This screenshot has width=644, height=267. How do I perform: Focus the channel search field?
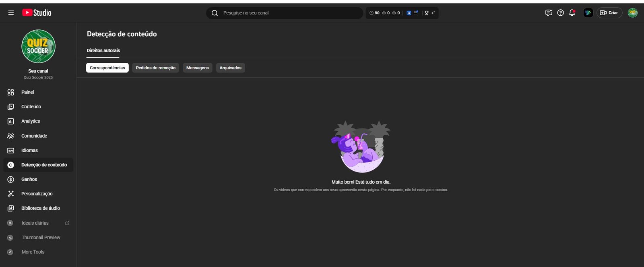click(x=285, y=13)
